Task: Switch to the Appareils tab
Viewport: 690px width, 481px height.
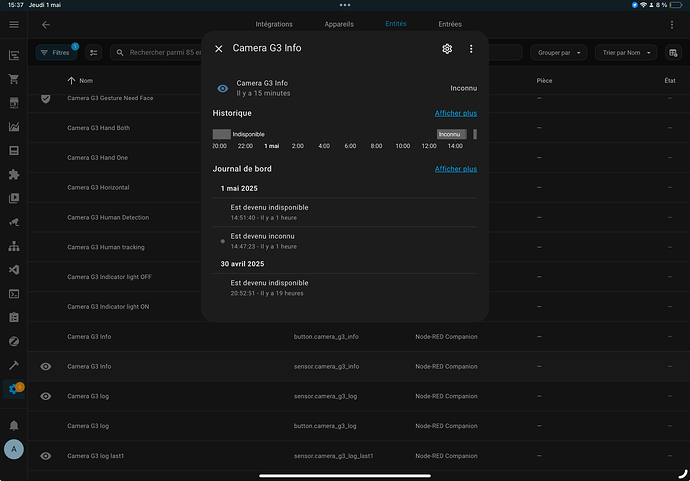Action: [x=339, y=23]
